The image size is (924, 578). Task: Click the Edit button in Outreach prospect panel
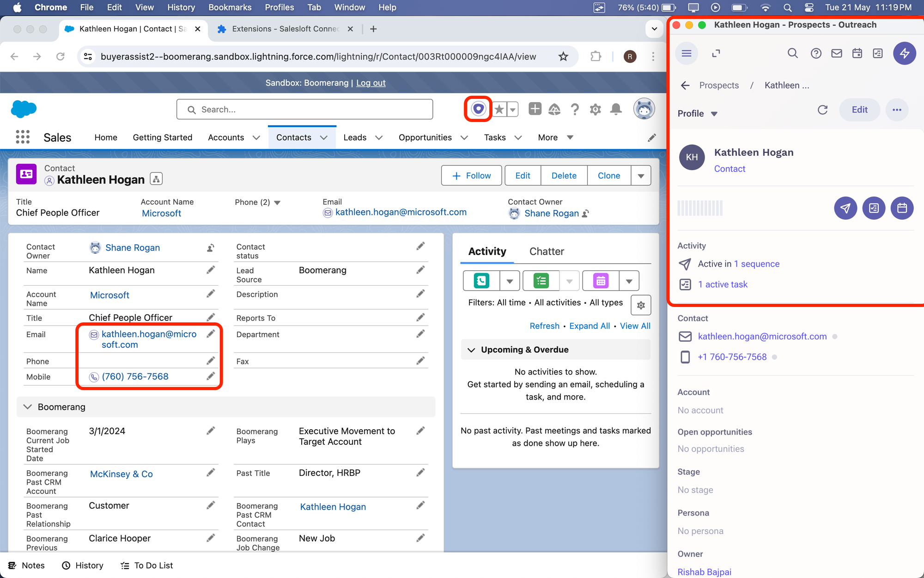859,110
